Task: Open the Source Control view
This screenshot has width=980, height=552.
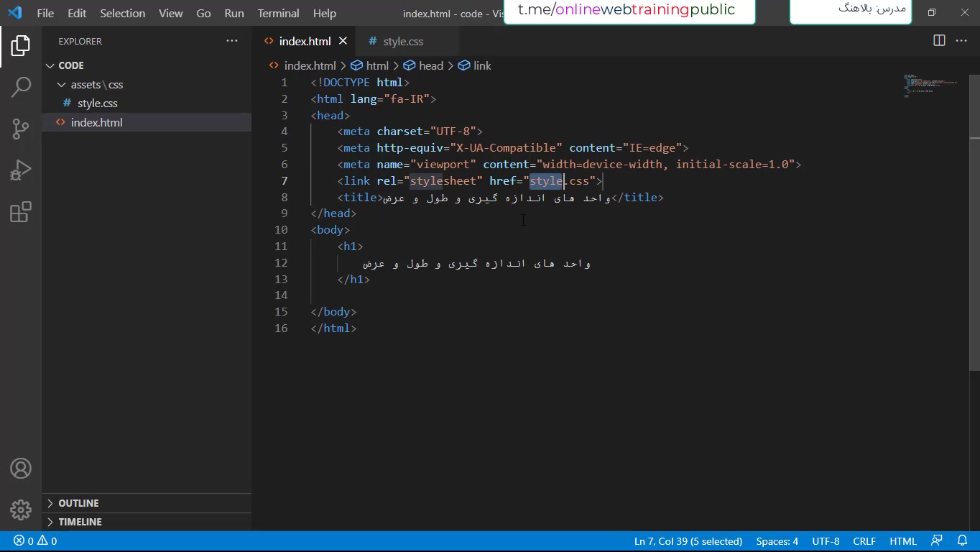Action: pos(21,129)
